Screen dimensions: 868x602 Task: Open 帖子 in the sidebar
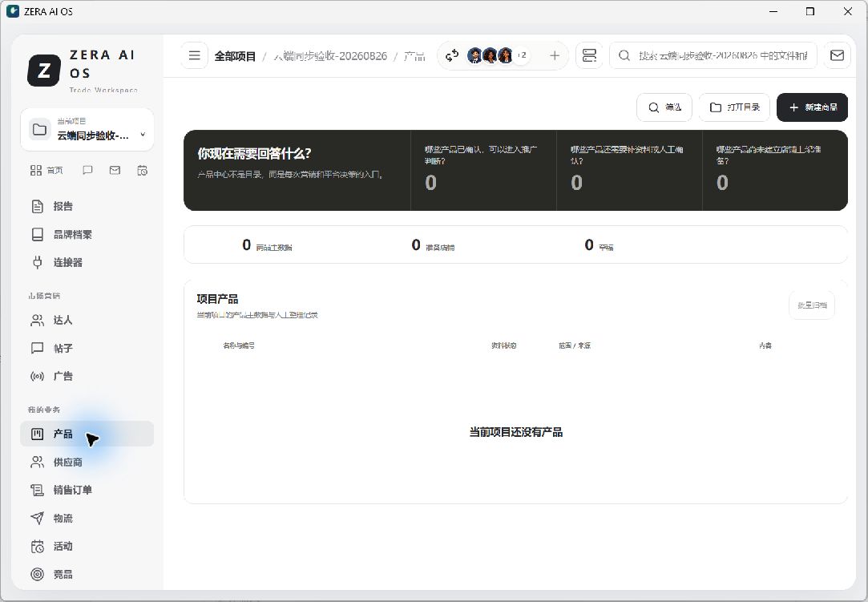pos(87,348)
